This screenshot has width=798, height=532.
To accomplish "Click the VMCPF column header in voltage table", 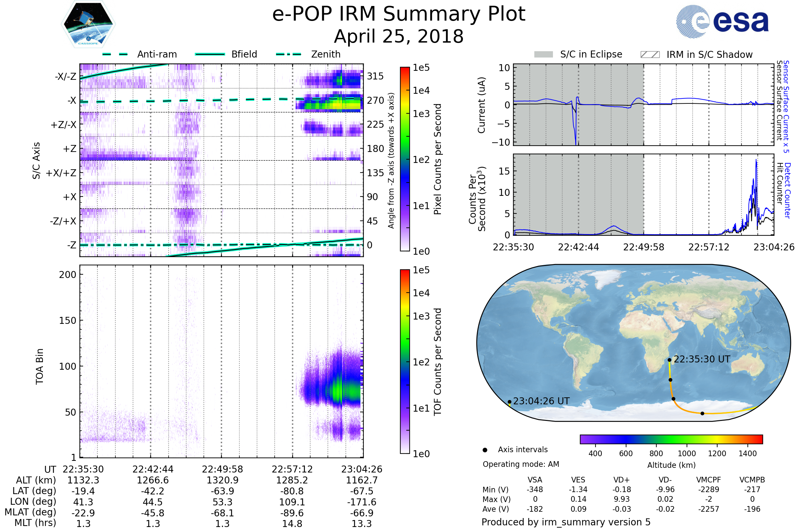I will [709, 480].
